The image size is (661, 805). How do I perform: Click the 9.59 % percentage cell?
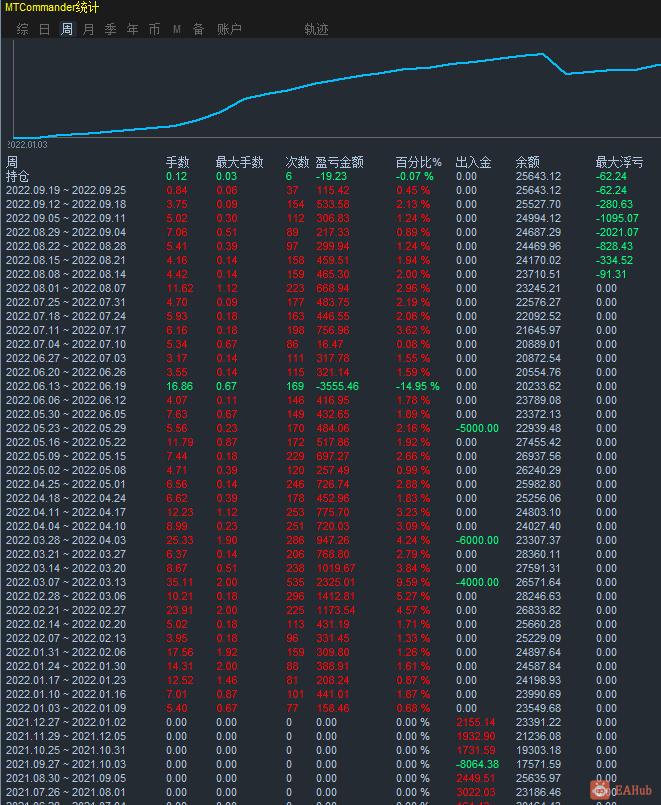(x=413, y=582)
